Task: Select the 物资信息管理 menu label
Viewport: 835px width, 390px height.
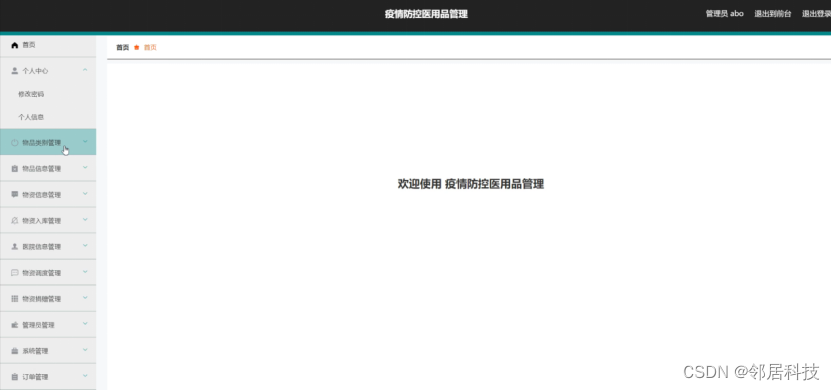Action: coord(42,195)
